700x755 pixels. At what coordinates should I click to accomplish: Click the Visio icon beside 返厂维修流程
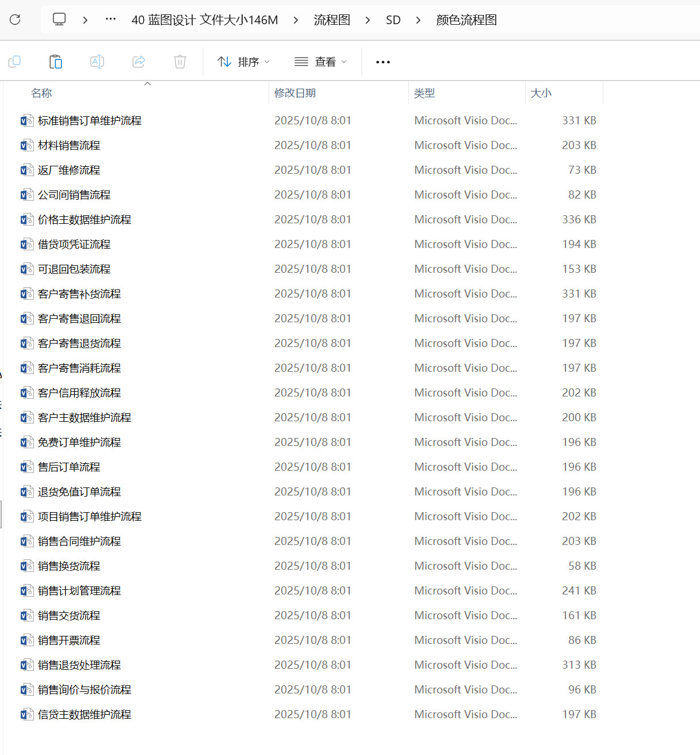(26, 170)
